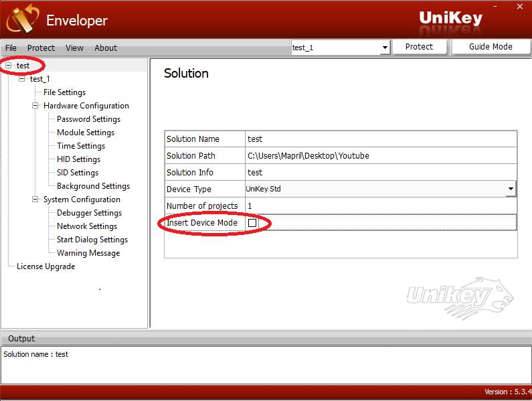Click the Solution Path label cell
The image size is (532, 401).
[205, 155]
